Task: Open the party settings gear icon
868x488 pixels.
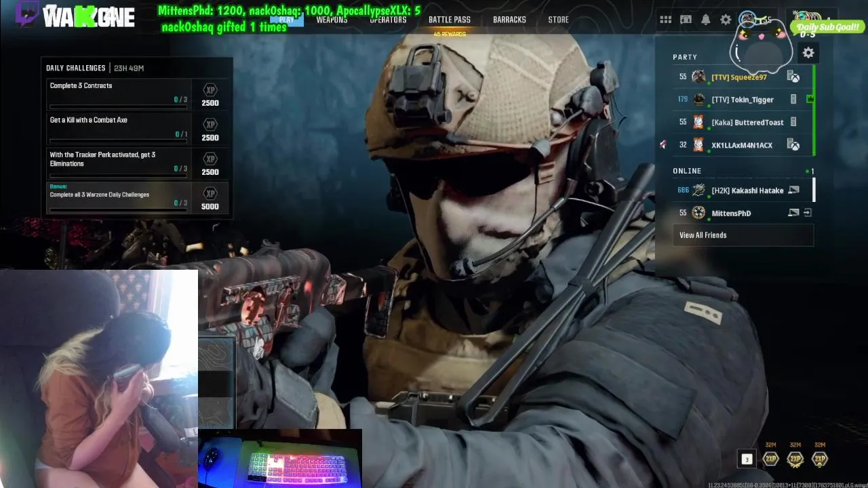Action: point(808,53)
